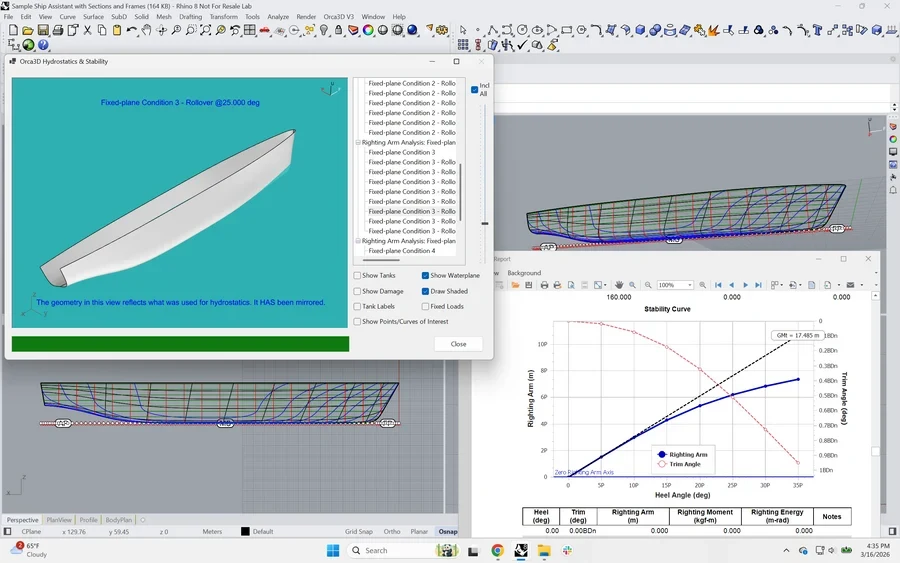Close the Orca3D Hydrostatics & Stability dialog
This screenshot has height=563, width=900.
pos(458,344)
